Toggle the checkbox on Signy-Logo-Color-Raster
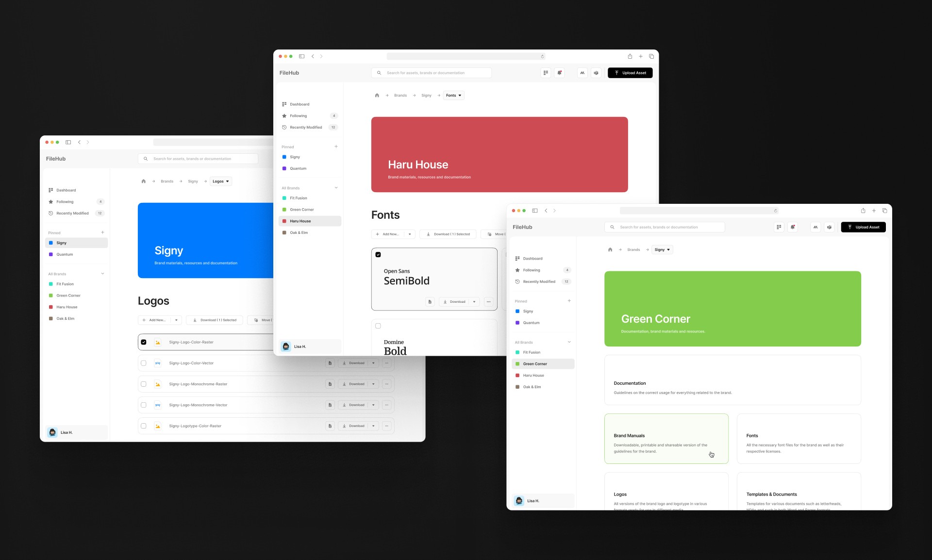 point(143,342)
